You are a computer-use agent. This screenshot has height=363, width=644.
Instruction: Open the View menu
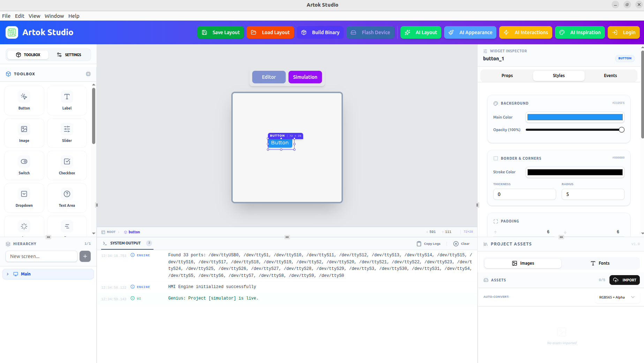pyautogui.click(x=34, y=16)
